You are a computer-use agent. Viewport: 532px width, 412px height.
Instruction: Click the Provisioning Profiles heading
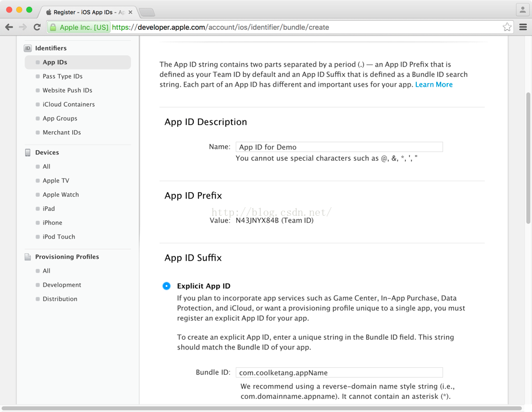tap(67, 256)
